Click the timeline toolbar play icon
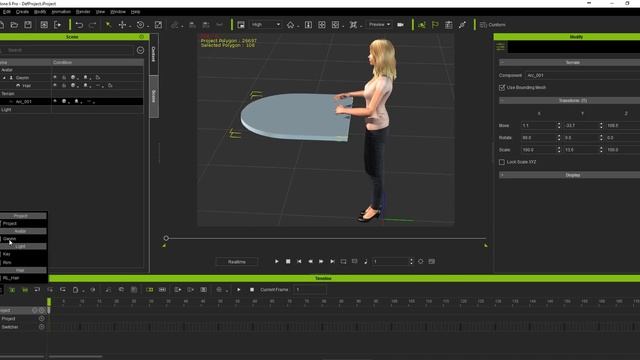The width and height of the screenshot is (640, 360). pyautogui.click(x=239, y=290)
